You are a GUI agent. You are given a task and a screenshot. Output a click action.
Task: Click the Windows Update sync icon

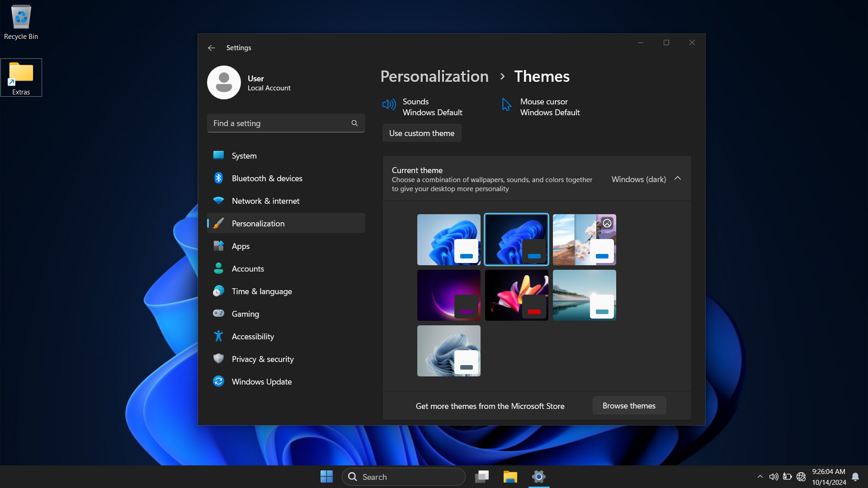tap(218, 381)
